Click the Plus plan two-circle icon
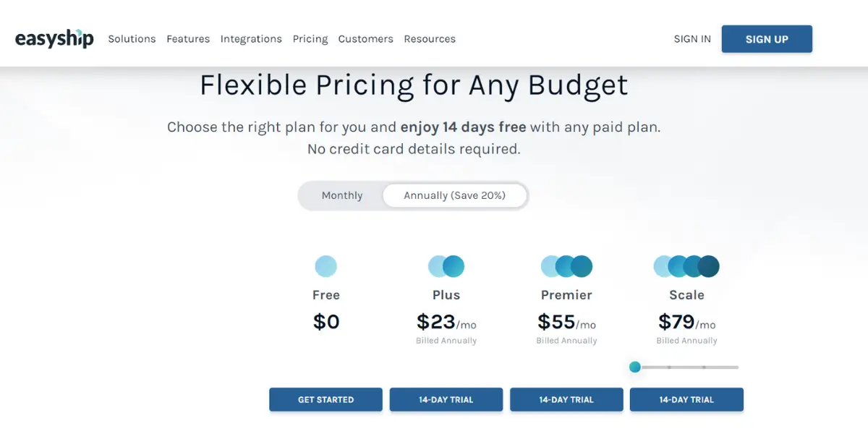 coord(446,266)
